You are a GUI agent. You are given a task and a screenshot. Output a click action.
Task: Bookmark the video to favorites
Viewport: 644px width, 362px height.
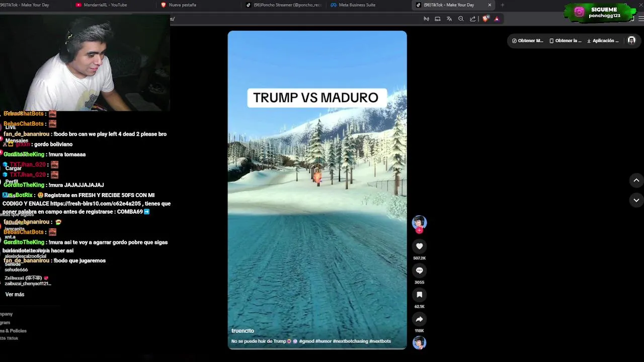click(419, 295)
